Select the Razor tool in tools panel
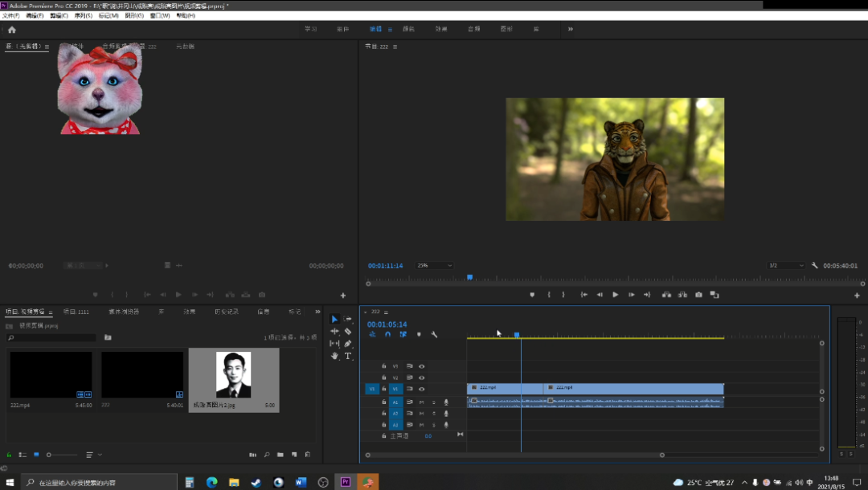 [348, 331]
